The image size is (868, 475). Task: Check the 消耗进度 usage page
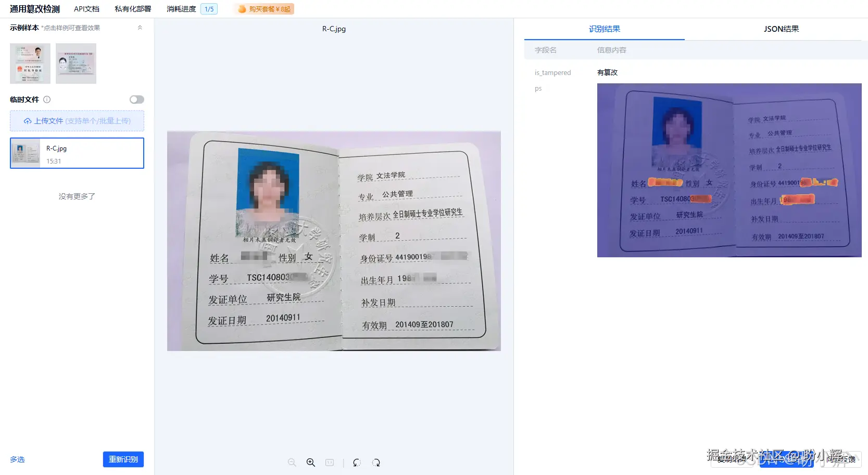(180, 9)
